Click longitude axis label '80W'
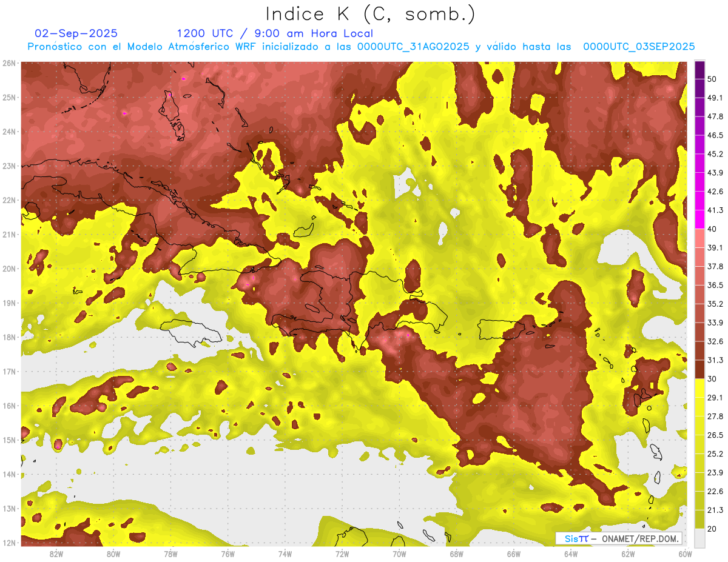This screenshot has width=728, height=562. coord(113,554)
